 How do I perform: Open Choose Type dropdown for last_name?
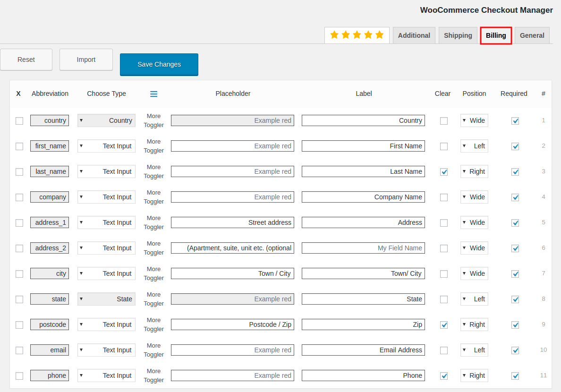pyautogui.click(x=106, y=171)
